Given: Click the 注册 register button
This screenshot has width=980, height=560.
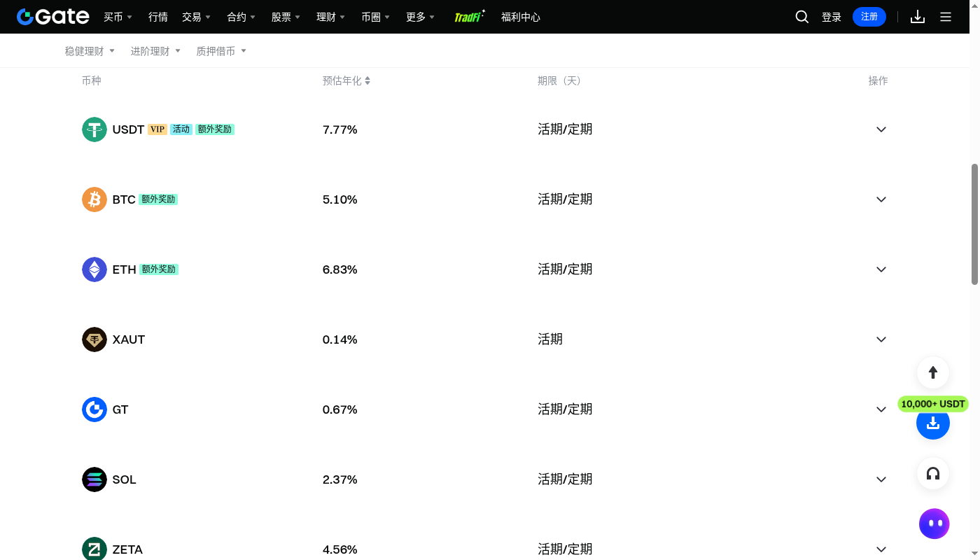Looking at the screenshot, I should (869, 17).
